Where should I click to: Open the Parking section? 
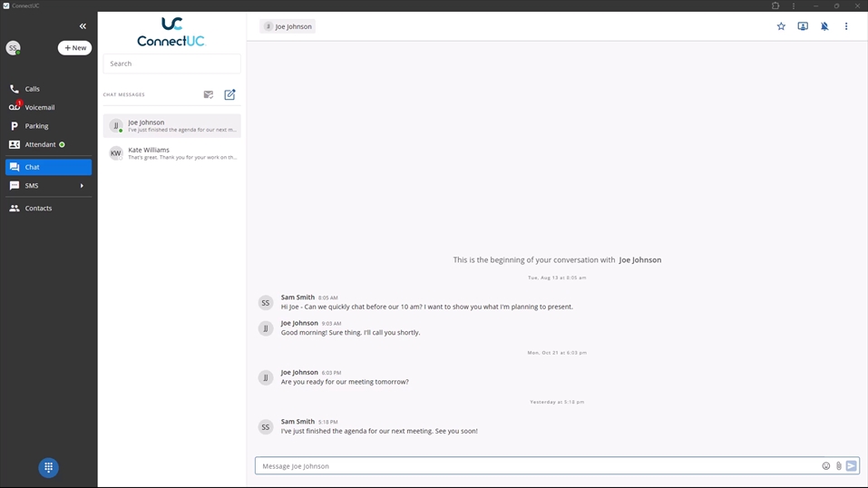click(x=36, y=126)
